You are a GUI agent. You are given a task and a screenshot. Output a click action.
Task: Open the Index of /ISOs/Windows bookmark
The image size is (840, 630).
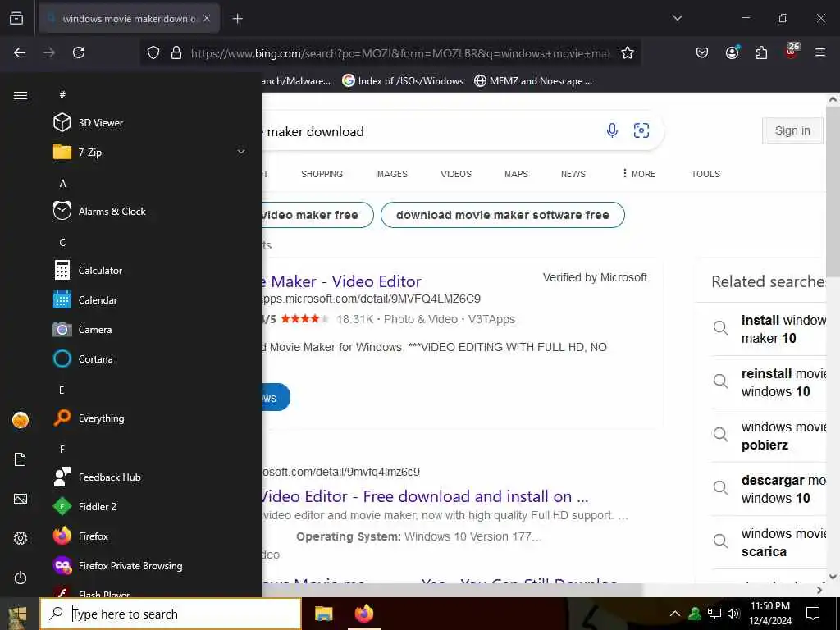(403, 81)
